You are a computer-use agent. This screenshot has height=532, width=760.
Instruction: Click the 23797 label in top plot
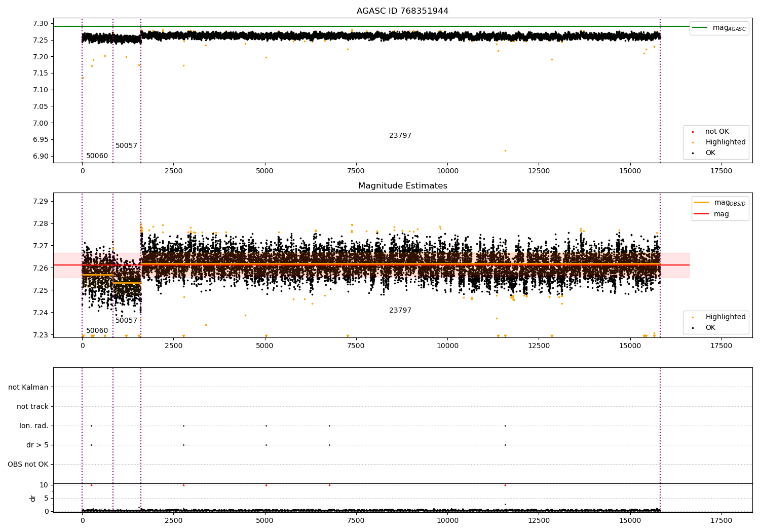[400, 136]
